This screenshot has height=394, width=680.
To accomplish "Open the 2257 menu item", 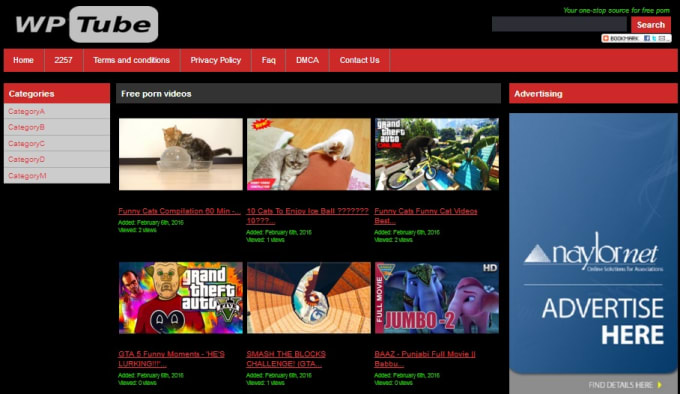I will click(63, 60).
